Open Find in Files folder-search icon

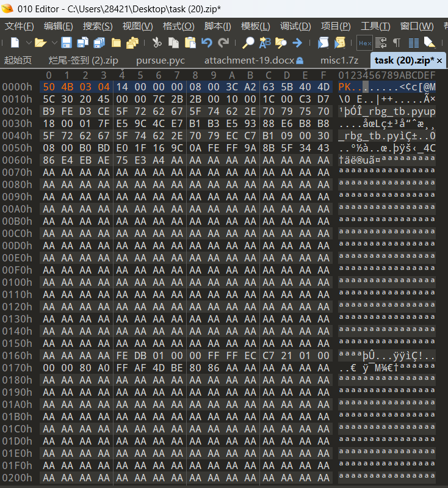click(x=281, y=43)
